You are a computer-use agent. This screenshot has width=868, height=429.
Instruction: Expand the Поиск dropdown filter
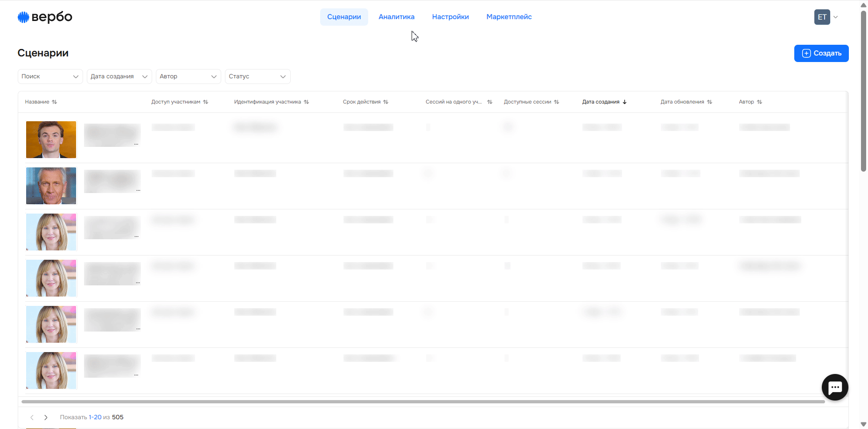click(50, 76)
